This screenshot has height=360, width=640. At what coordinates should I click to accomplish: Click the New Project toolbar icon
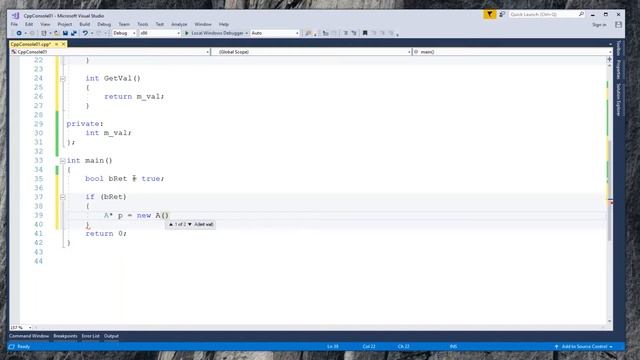(44, 33)
